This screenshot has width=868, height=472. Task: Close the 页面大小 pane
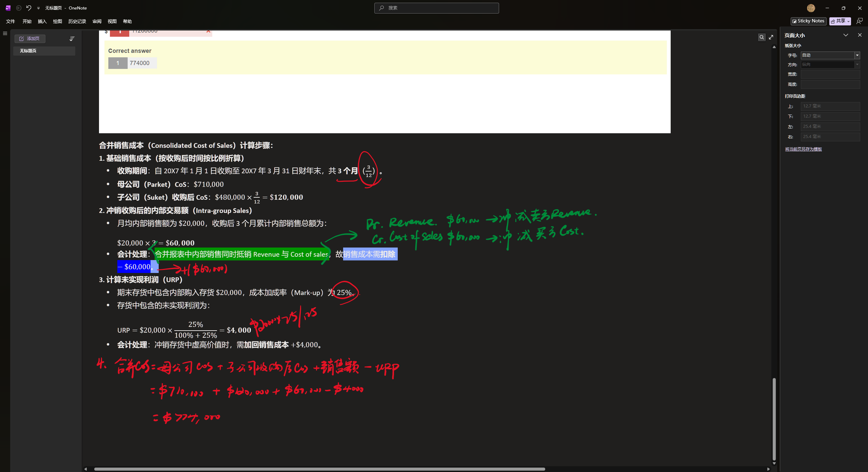coord(860,35)
